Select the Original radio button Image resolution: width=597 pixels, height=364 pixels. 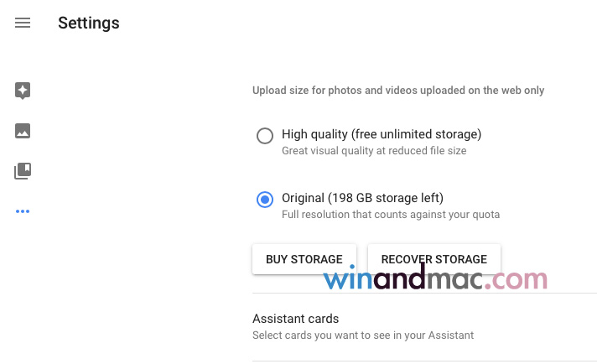click(265, 200)
